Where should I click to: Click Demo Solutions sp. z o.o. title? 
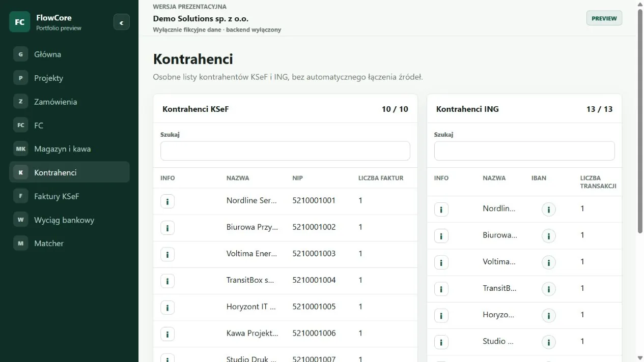click(201, 18)
